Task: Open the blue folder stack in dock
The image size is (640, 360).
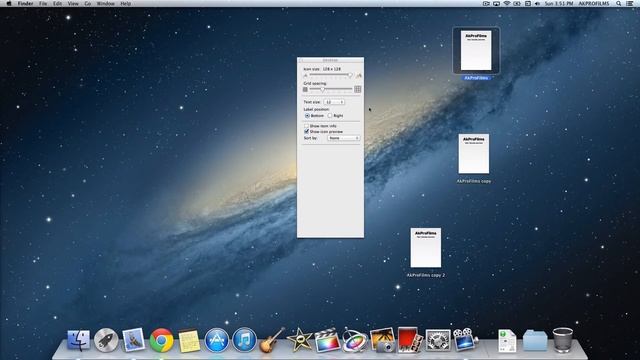Action: tap(535, 341)
